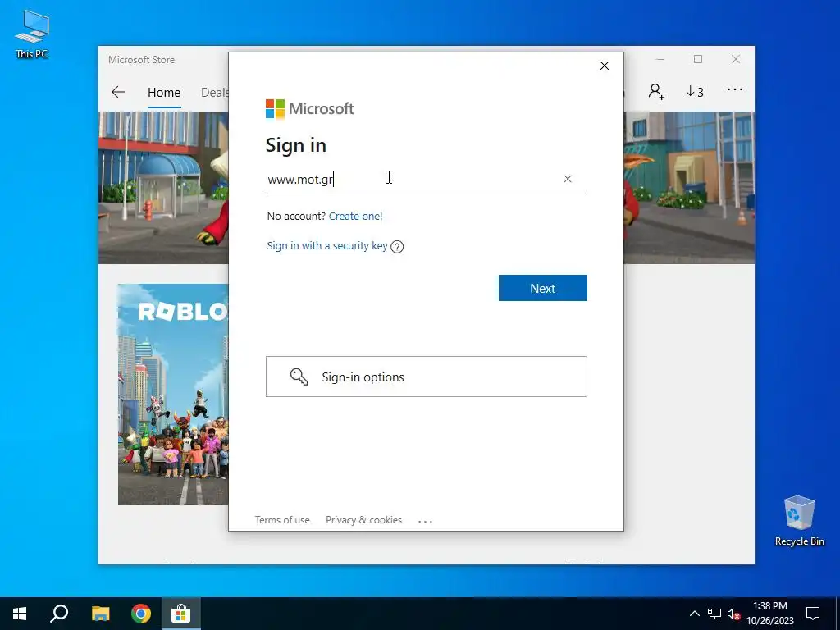840x630 pixels.
Task: Click the Microsoft logo in dialog
Action: tap(309, 109)
